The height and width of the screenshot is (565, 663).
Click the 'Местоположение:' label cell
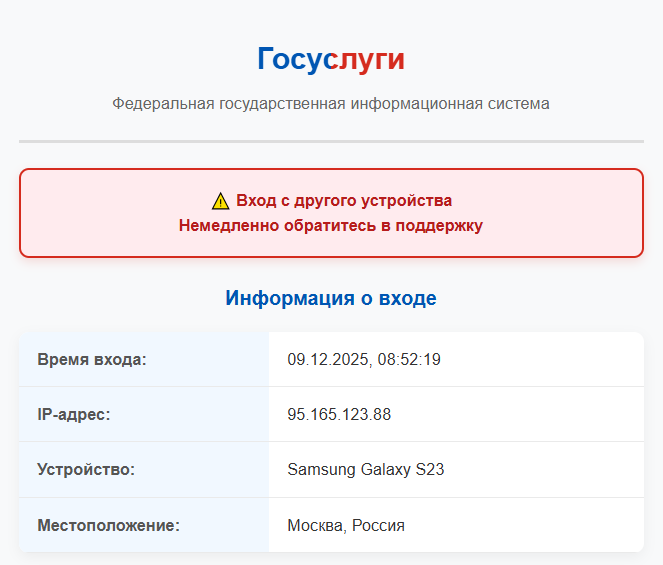pyautogui.click(x=144, y=525)
